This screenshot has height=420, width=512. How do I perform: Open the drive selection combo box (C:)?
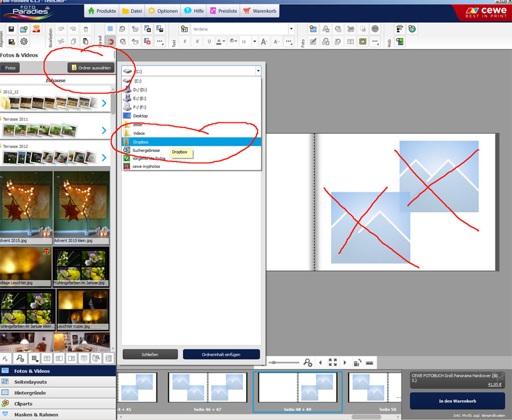[x=191, y=71]
